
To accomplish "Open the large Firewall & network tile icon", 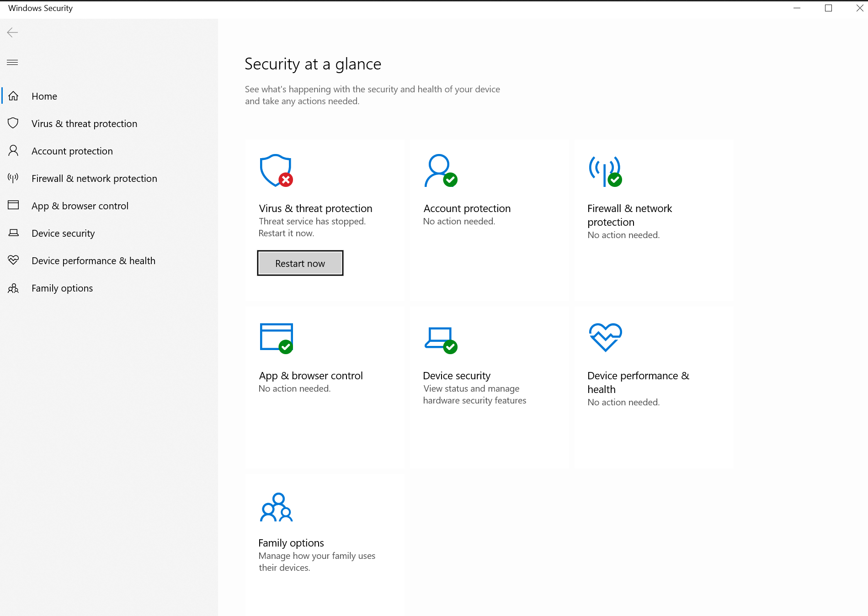I will coord(605,171).
